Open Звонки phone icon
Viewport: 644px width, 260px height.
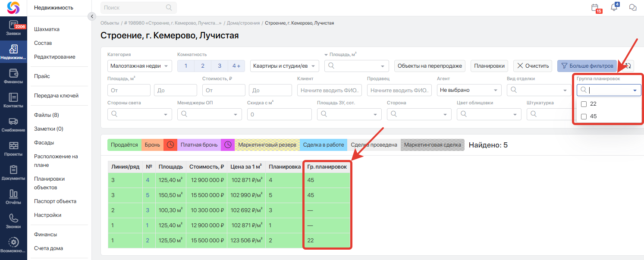point(13,221)
